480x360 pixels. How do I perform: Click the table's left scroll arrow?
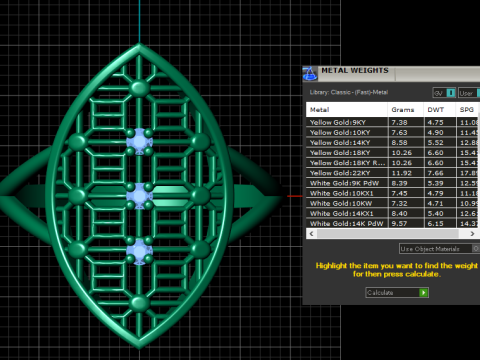311,234
